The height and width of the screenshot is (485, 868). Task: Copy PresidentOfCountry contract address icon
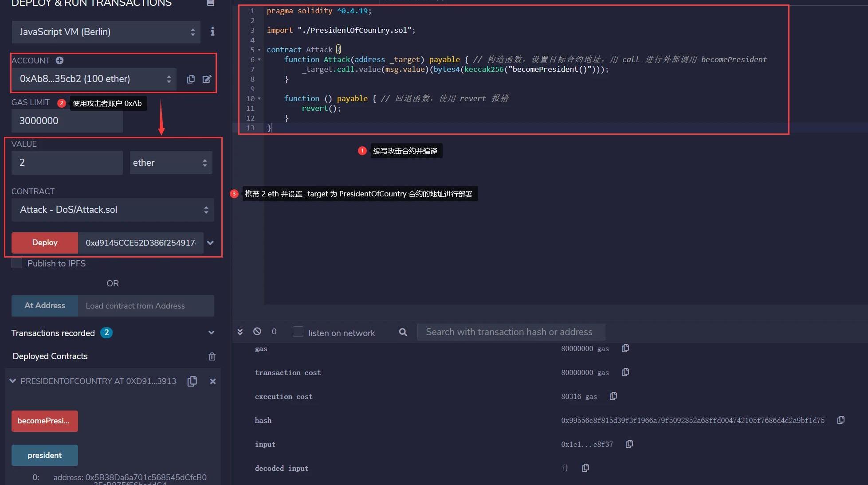pos(192,381)
